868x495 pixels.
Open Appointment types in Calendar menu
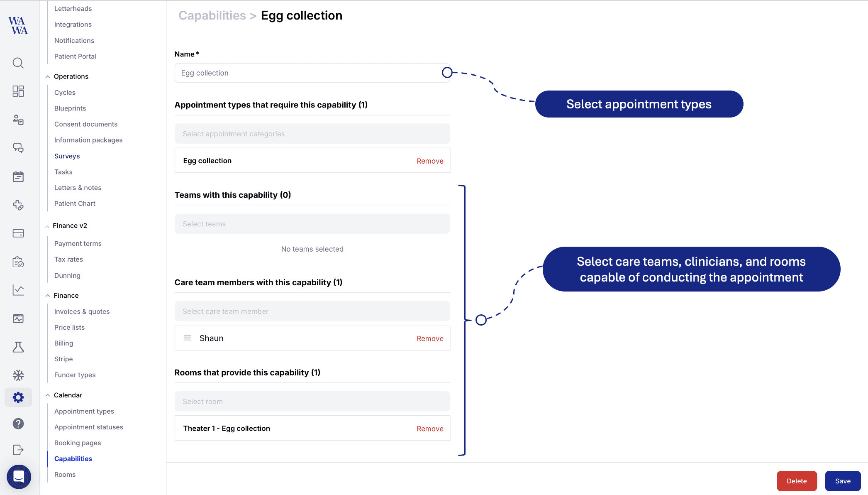tap(84, 411)
